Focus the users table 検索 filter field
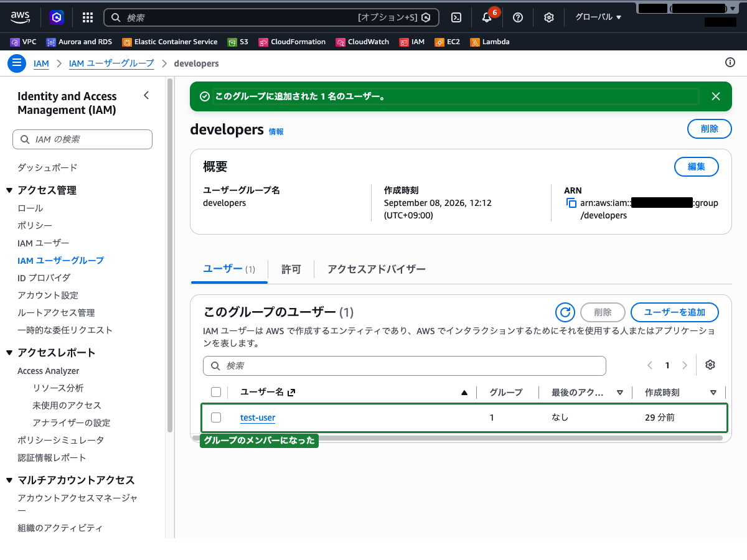Screen dimensions: 747x560 click(405, 366)
